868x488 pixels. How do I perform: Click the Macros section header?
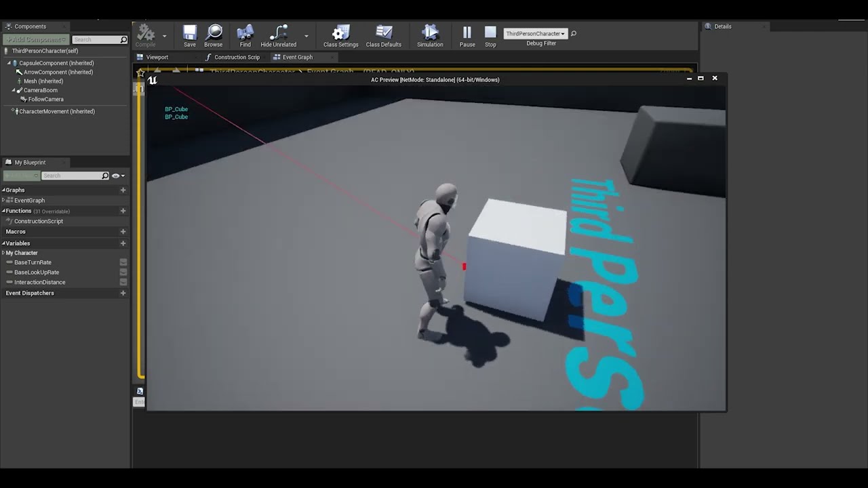pyautogui.click(x=16, y=232)
